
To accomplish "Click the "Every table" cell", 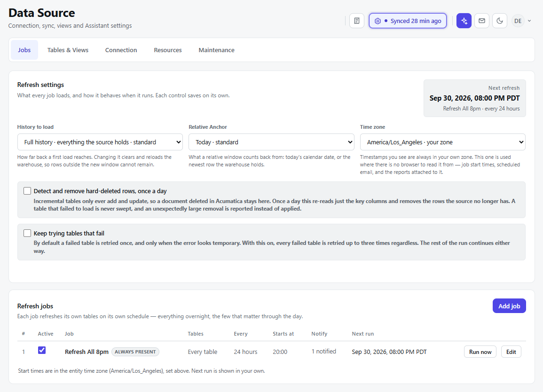I will 203,352.
